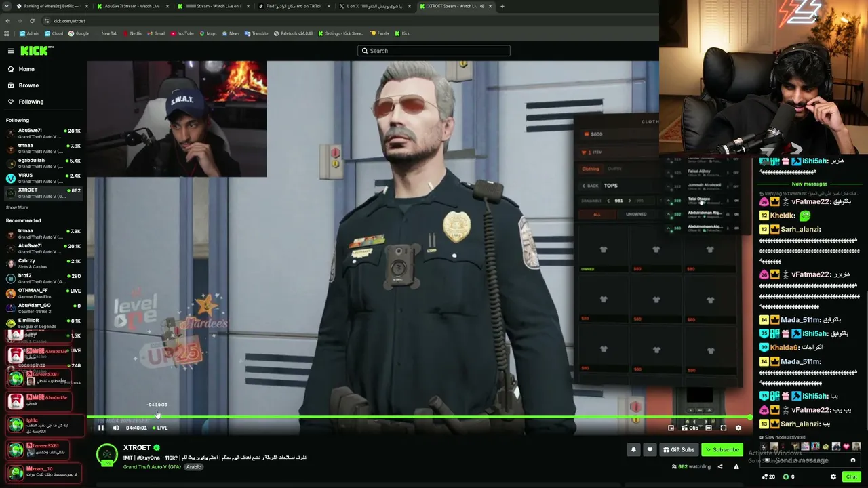Open the Google bookmark
Screen dimensions: 868x488
(x=79, y=33)
